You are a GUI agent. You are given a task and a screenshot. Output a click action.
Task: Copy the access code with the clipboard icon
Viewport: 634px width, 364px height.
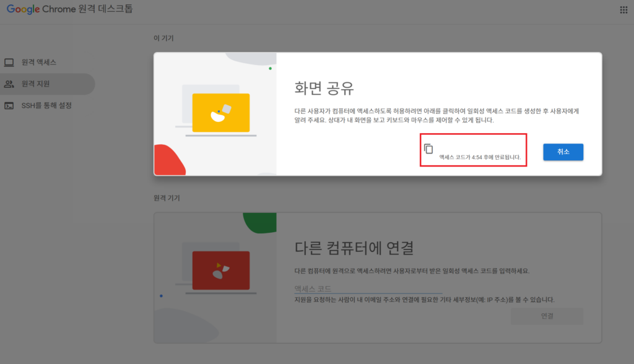point(428,149)
